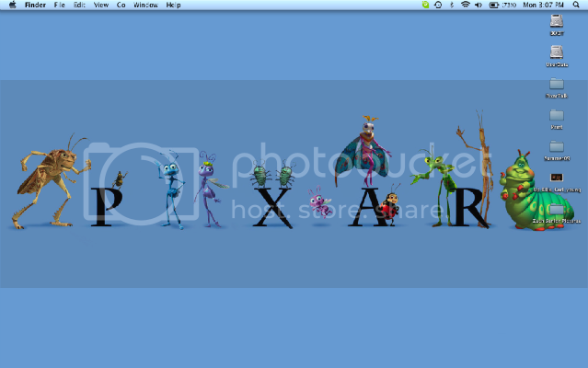This screenshot has width=588, height=368.
Task: Open the View menu
Action: pyautogui.click(x=100, y=6)
